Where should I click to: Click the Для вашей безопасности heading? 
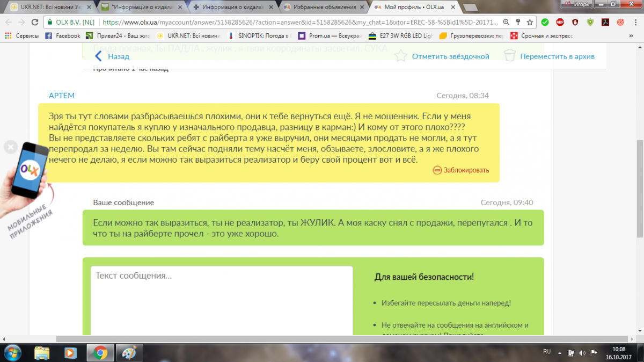[x=424, y=277]
